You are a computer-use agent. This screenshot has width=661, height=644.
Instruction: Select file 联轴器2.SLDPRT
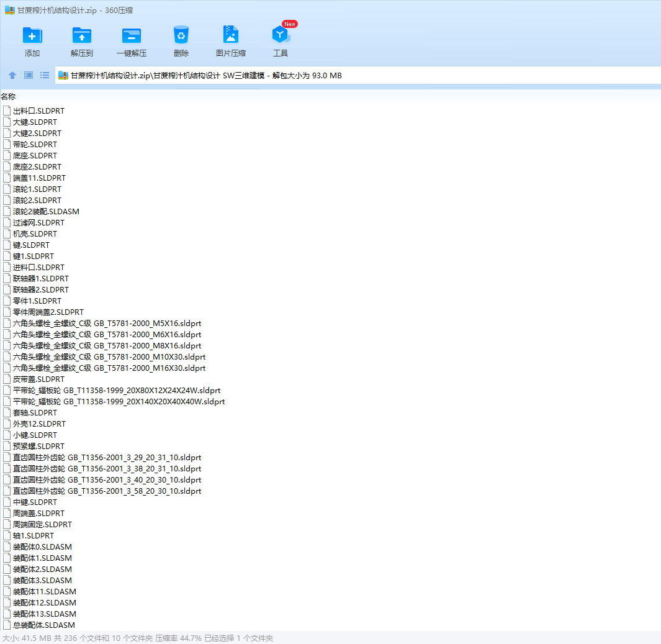click(x=41, y=290)
